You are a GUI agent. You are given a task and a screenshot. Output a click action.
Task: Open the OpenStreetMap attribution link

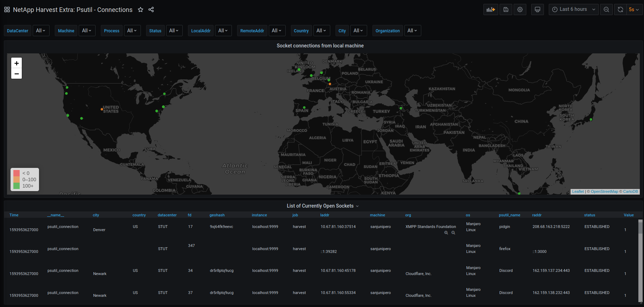tap(604, 191)
